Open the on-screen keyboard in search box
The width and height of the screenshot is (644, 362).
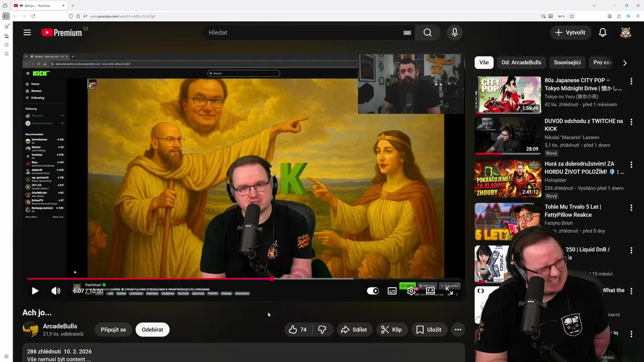coord(407,33)
